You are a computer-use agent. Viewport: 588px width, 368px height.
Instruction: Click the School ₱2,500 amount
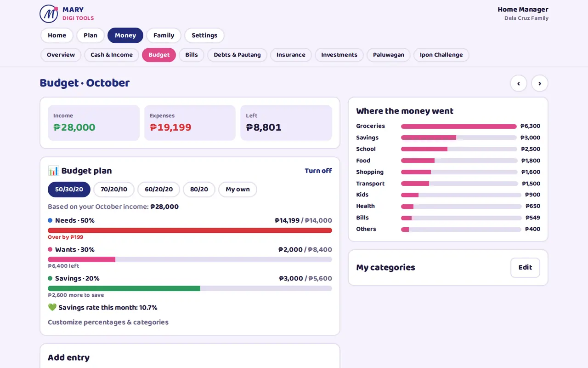[x=531, y=149]
